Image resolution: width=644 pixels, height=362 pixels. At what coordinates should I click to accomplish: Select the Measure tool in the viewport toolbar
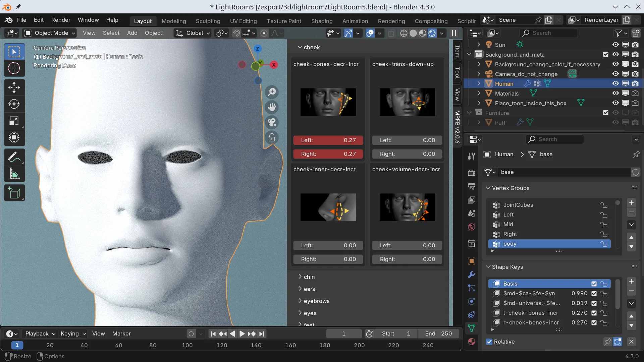click(x=14, y=173)
